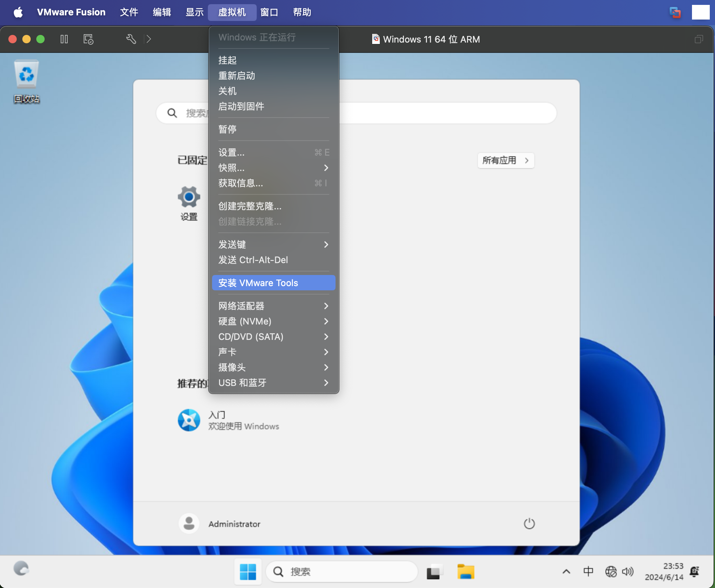Open File Explorer in the taskbar

click(x=466, y=572)
